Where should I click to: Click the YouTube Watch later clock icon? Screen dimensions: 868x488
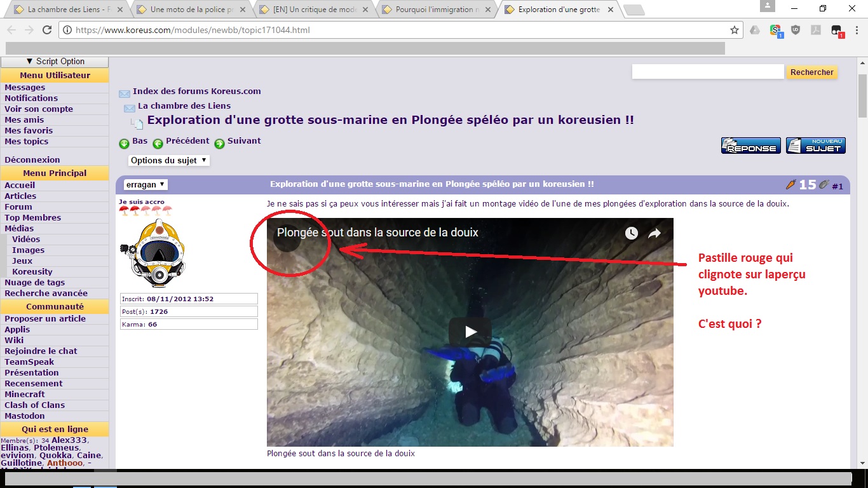click(631, 233)
